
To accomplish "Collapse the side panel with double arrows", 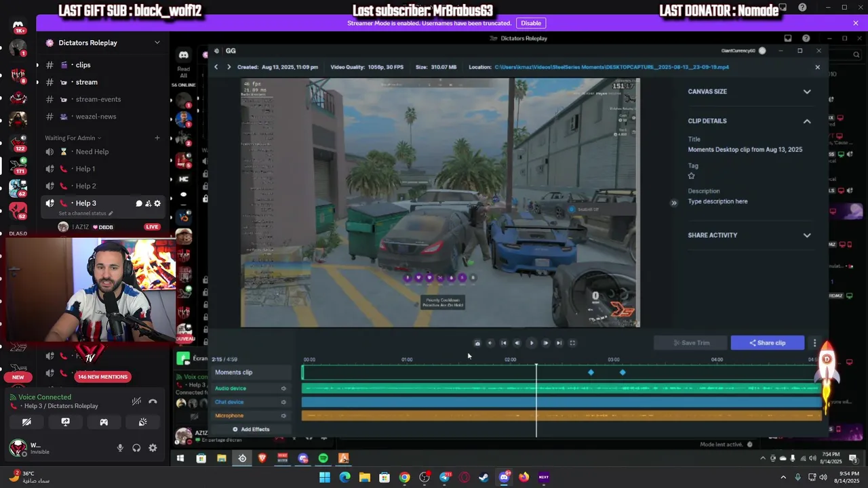I will tap(673, 203).
